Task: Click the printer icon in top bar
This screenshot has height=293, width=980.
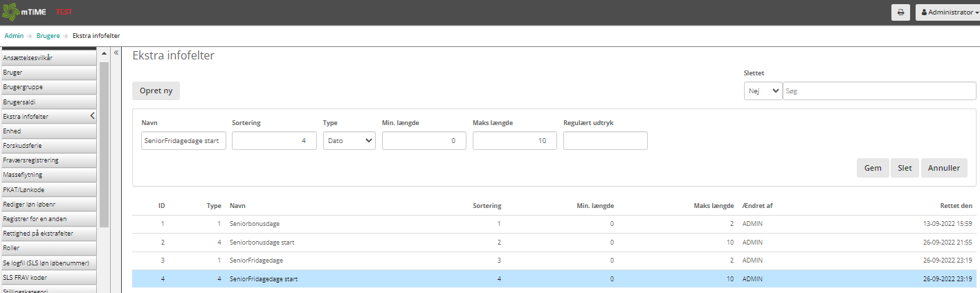Action: click(900, 12)
